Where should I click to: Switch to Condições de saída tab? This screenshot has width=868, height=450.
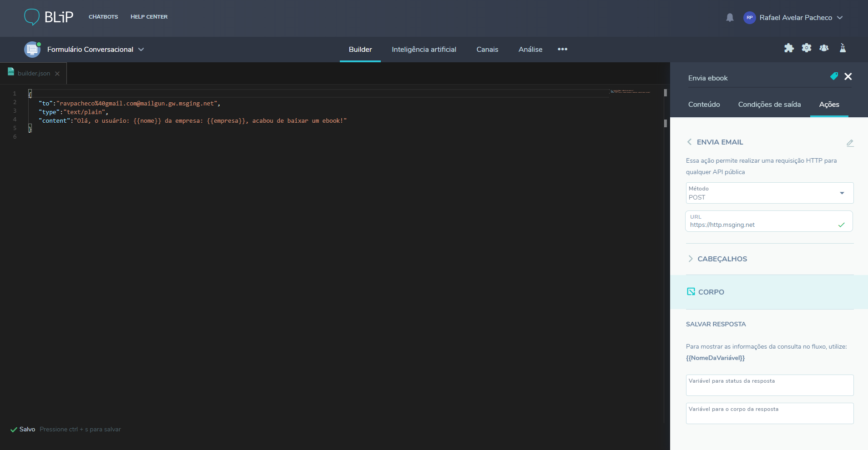point(769,104)
